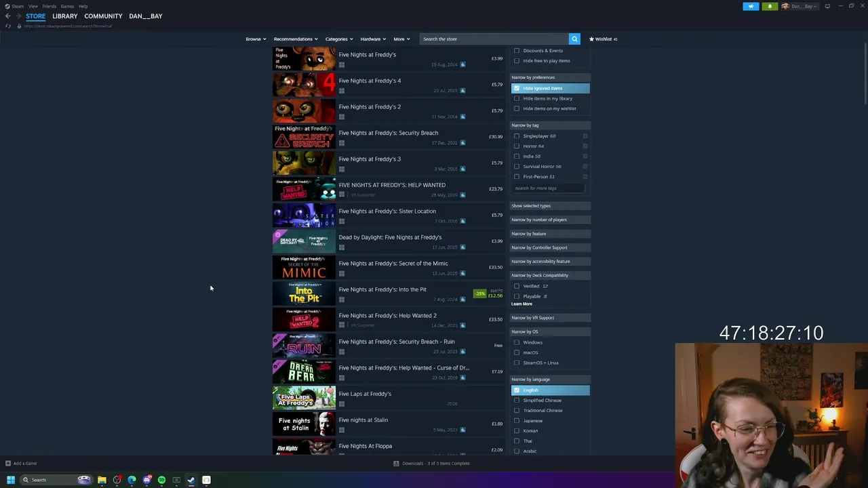The image size is (868, 488).
Task: Open the Games menu
Action: (x=67, y=6)
